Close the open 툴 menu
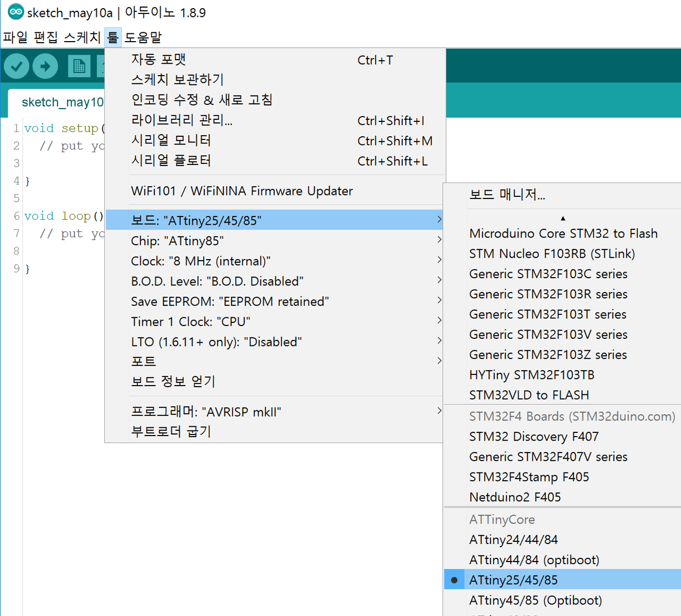This screenshot has height=616, width=681. pyautogui.click(x=113, y=38)
